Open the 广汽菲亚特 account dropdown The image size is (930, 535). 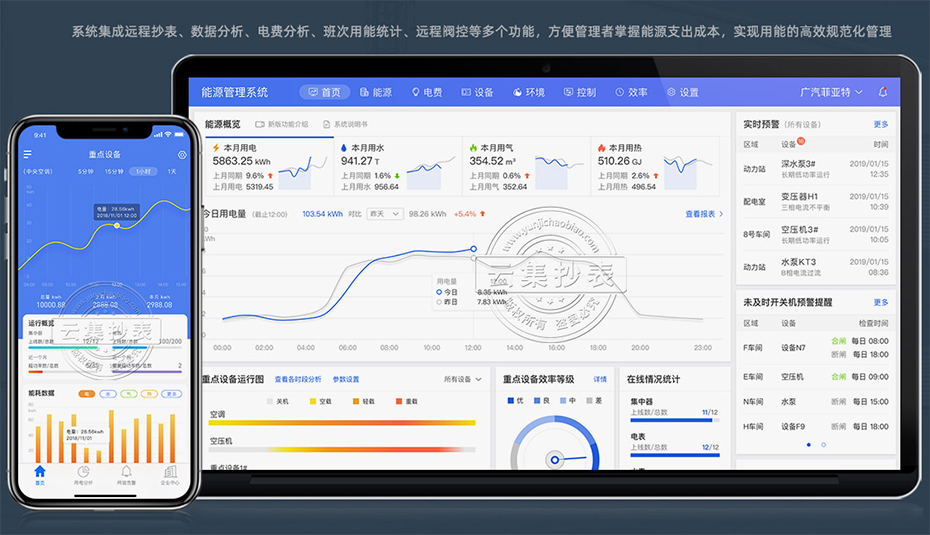831,92
